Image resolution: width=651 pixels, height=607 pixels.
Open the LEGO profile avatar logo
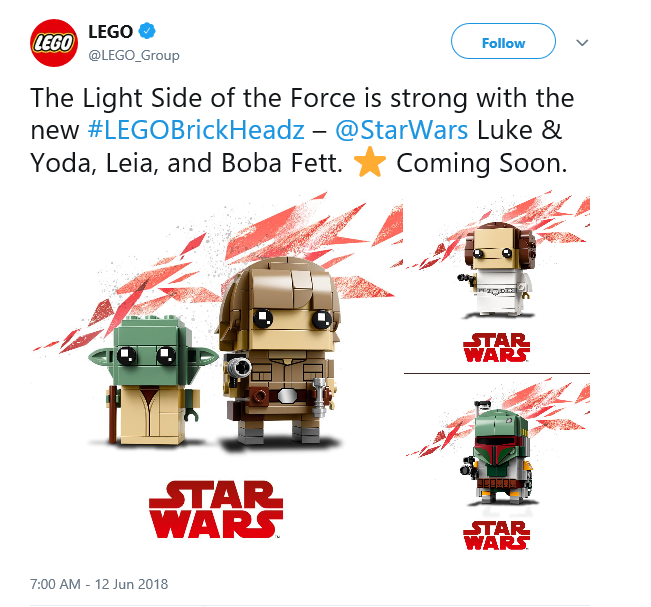(54, 43)
